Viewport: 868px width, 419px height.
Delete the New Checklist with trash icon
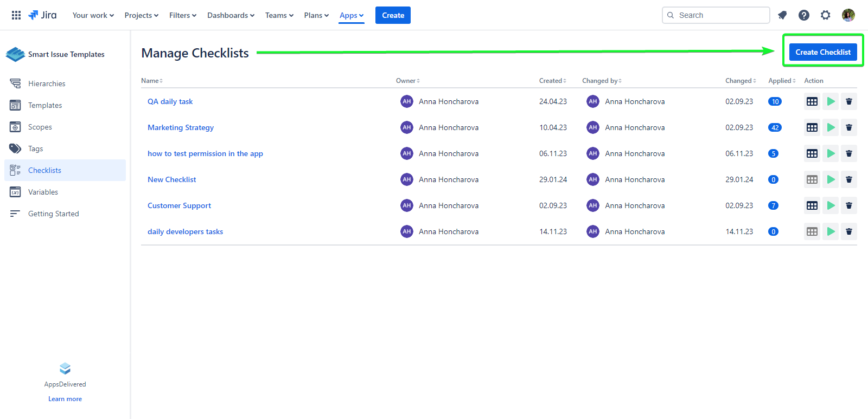(848, 179)
